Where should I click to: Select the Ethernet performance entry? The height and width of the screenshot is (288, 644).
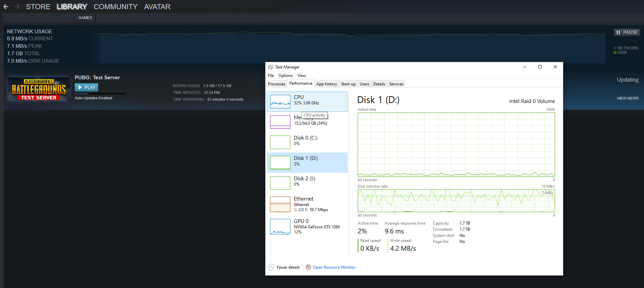click(x=307, y=204)
